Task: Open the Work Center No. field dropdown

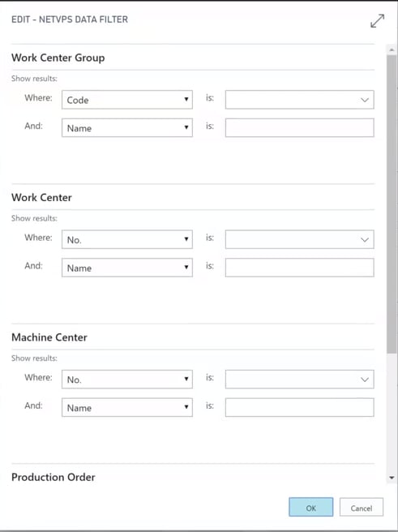Action: point(127,239)
